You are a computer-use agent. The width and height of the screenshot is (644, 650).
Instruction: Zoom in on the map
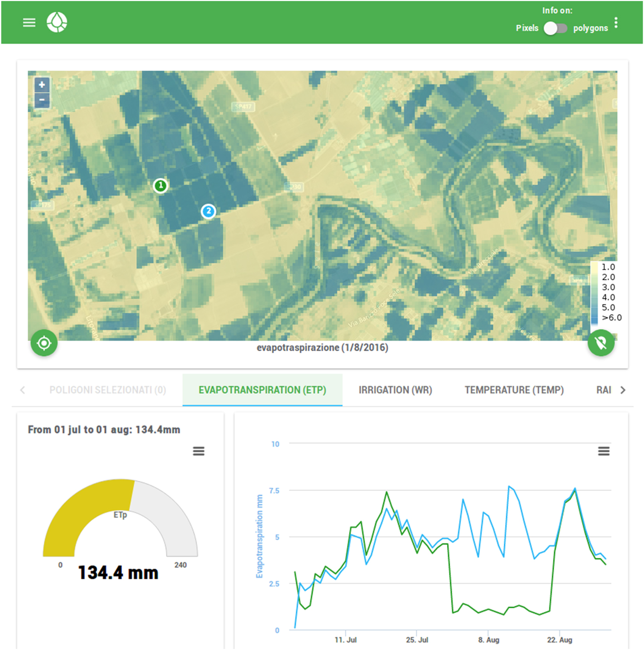coord(41,85)
